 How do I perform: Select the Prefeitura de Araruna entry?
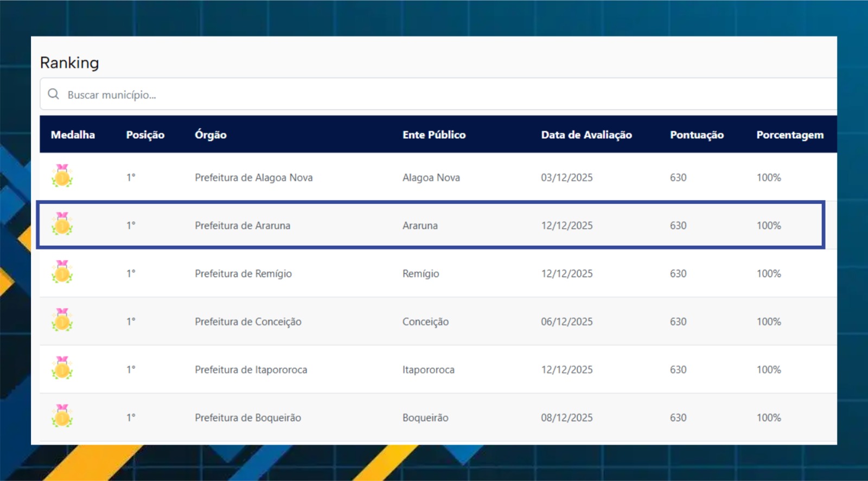(242, 226)
